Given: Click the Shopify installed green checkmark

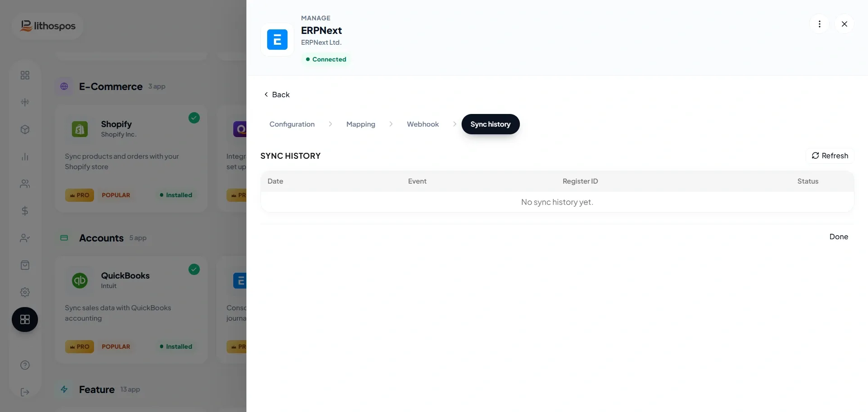Looking at the screenshot, I should pyautogui.click(x=194, y=118).
